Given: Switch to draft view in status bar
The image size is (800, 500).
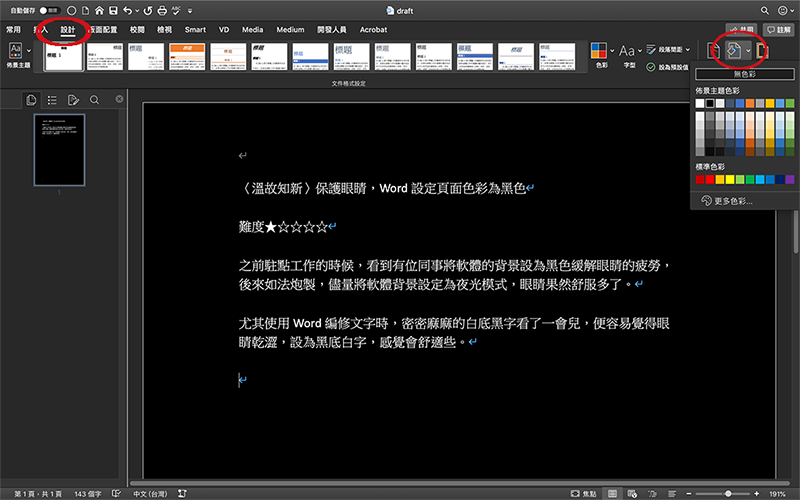Looking at the screenshot, I should pos(672,493).
